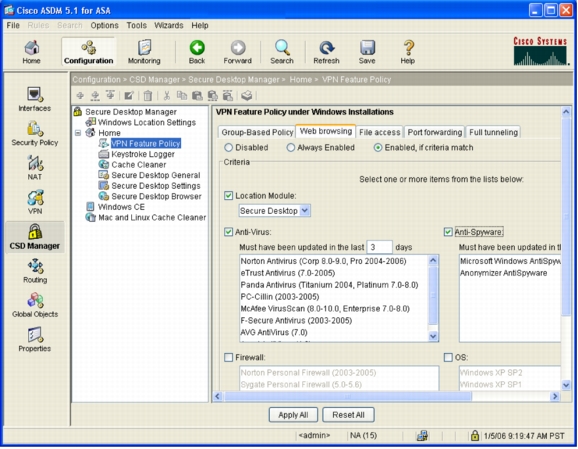
Task: Click the lock icon in status bar
Action: (474, 435)
